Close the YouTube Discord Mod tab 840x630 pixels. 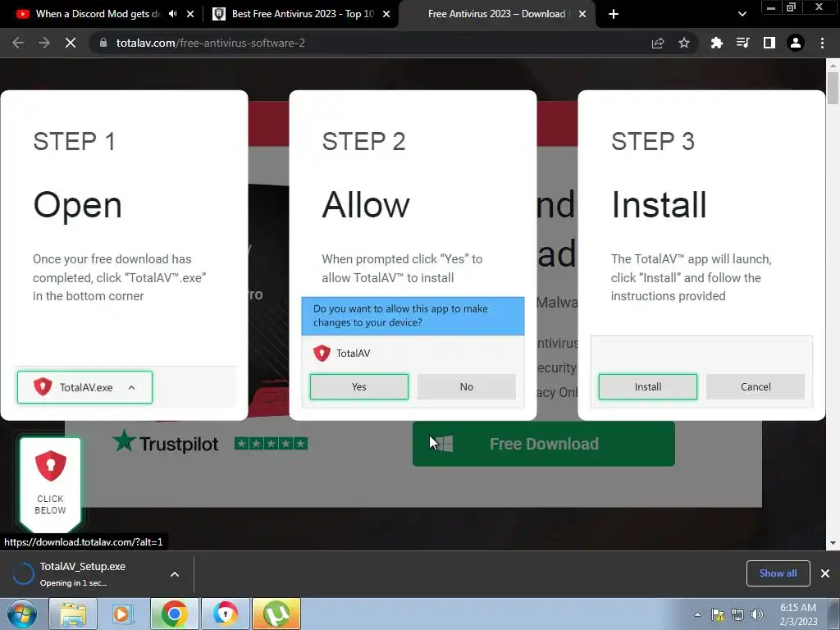point(190,14)
